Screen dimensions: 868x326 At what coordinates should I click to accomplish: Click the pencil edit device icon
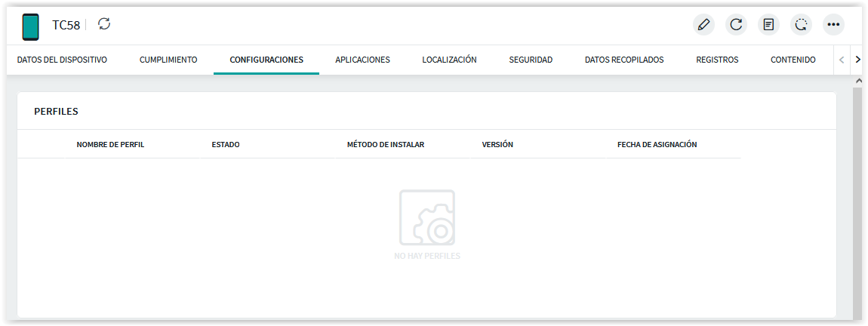click(703, 25)
